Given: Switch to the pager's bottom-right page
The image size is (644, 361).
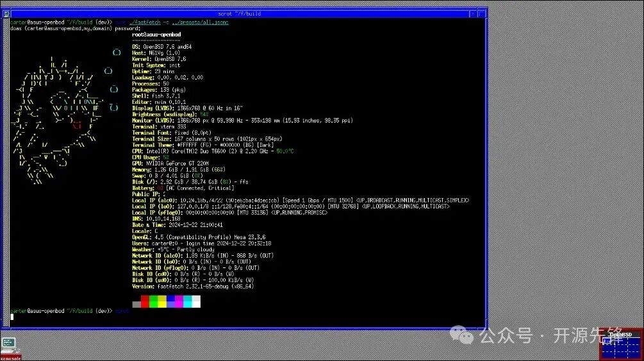Looking at the screenshot, I should [x=633, y=355].
